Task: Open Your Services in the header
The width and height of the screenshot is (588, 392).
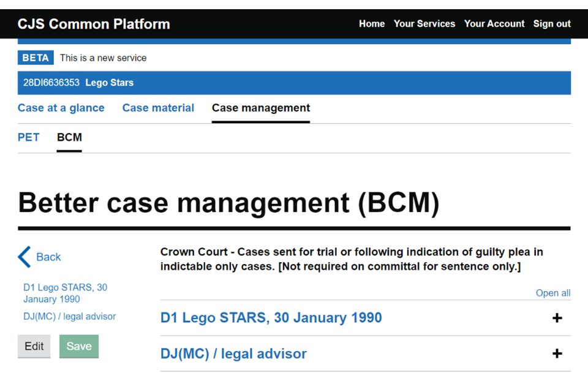Action: pos(424,24)
